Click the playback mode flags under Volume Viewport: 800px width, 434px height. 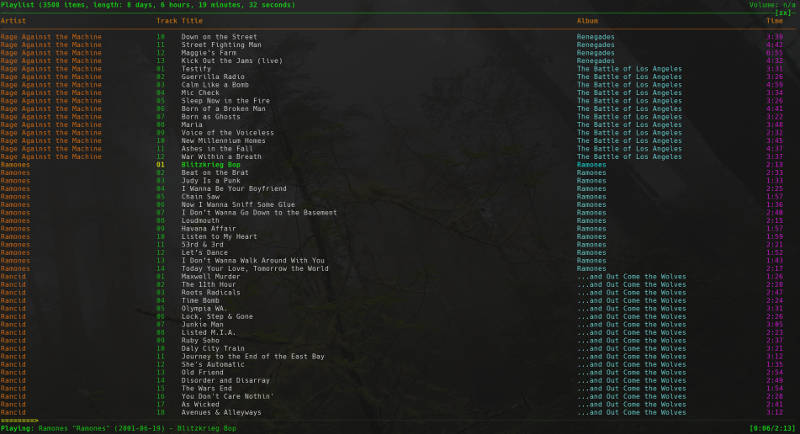pyautogui.click(x=783, y=13)
